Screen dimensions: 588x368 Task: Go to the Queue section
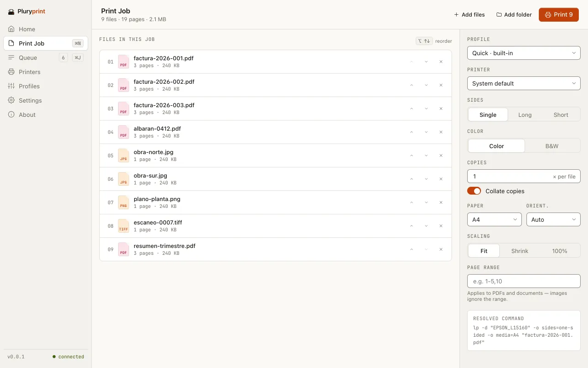pyautogui.click(x=46, y=57)
